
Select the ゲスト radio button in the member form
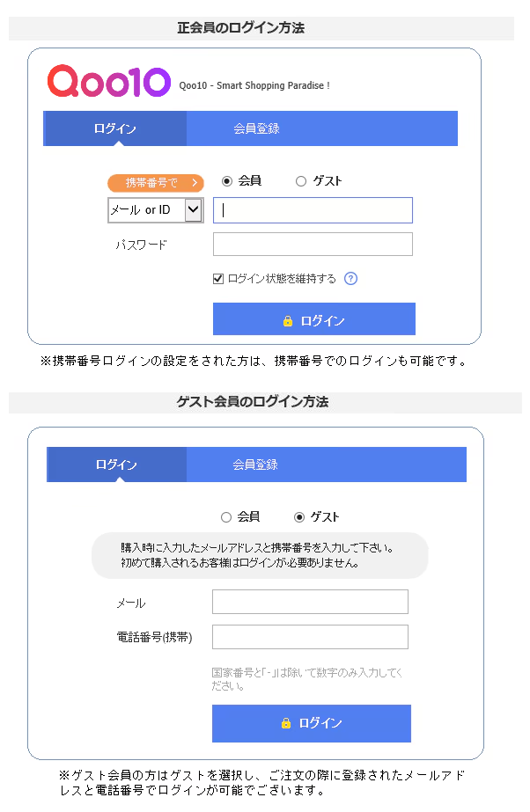pyautogui.click(x=301, y=180)
